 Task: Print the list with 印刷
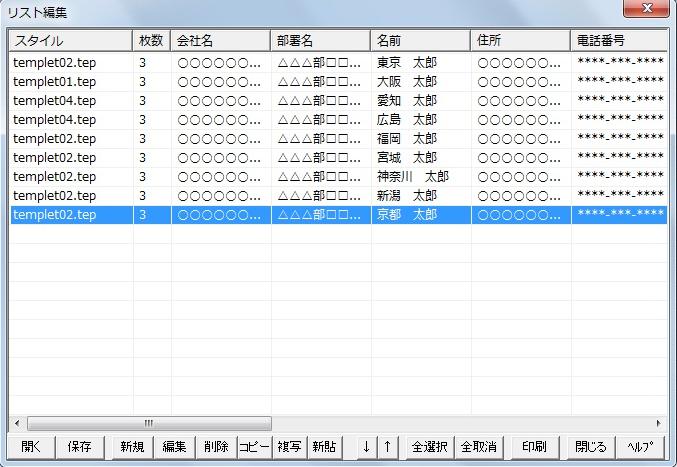coord(534,447)
